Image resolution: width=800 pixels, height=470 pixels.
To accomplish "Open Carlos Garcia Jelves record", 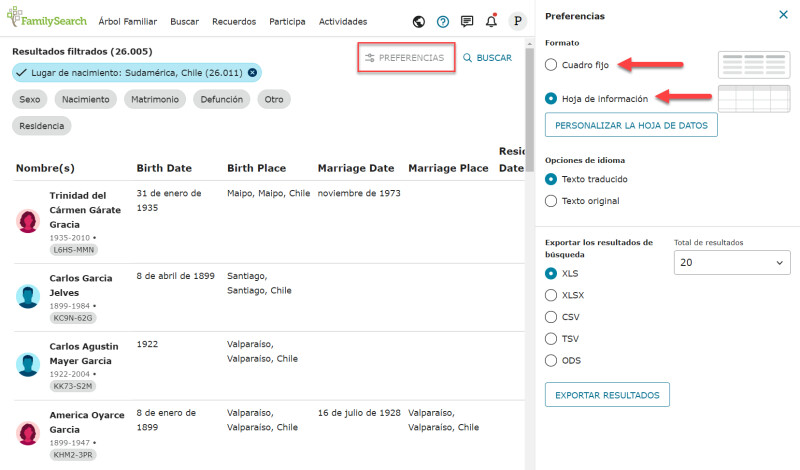I will (81, 285).
